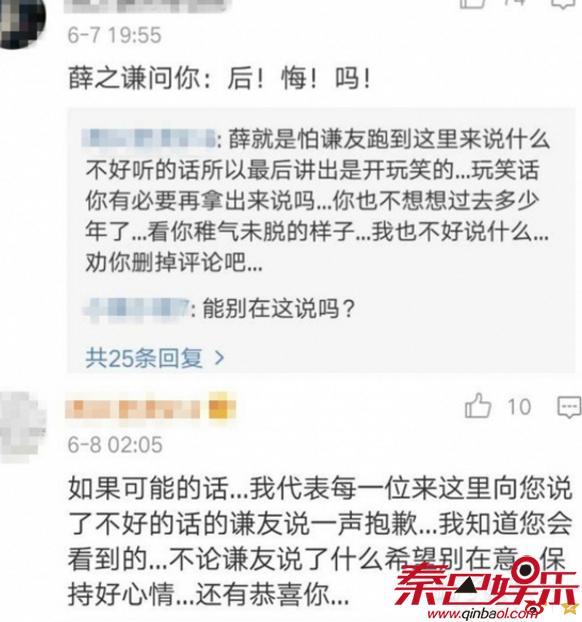Open the first reply author's name
Viewport: 582px width, 622px height.
pos(150,138)
